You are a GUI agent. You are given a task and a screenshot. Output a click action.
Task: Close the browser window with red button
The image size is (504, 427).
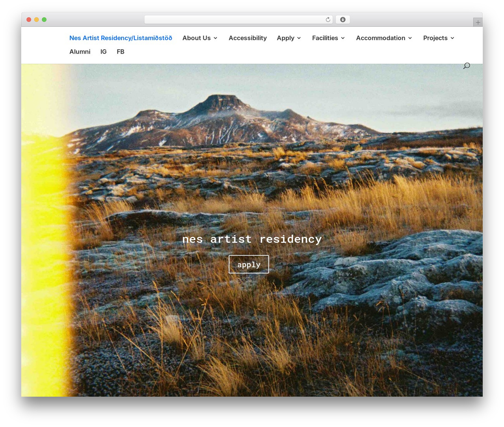click(29, 20)
